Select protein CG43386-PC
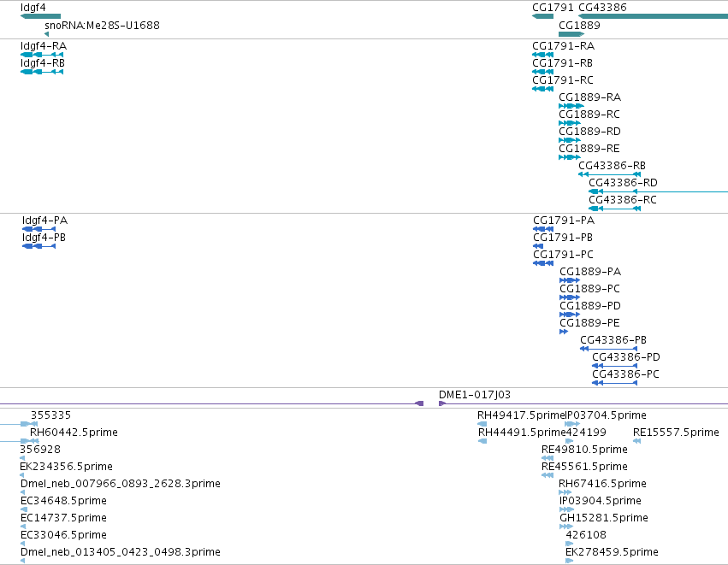728x565 pixels. [625, 374]
